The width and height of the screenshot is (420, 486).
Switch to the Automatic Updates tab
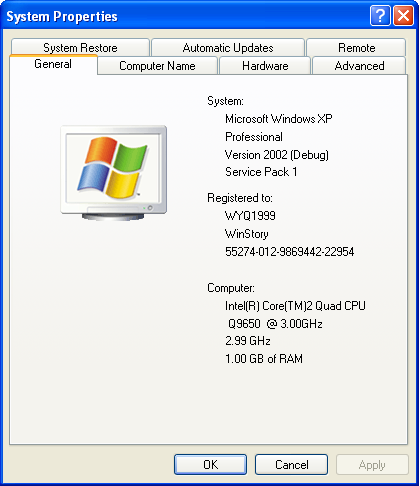tap(228, 47)
